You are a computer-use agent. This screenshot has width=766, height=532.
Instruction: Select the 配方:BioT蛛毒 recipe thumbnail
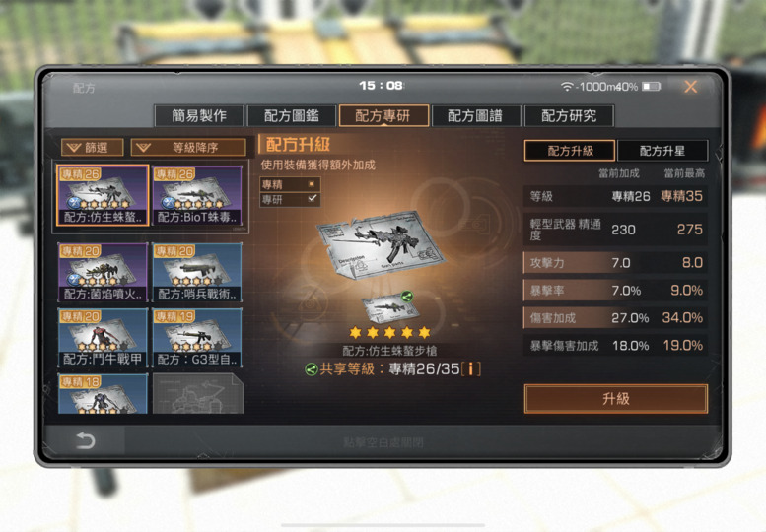(x=197, y=195)
